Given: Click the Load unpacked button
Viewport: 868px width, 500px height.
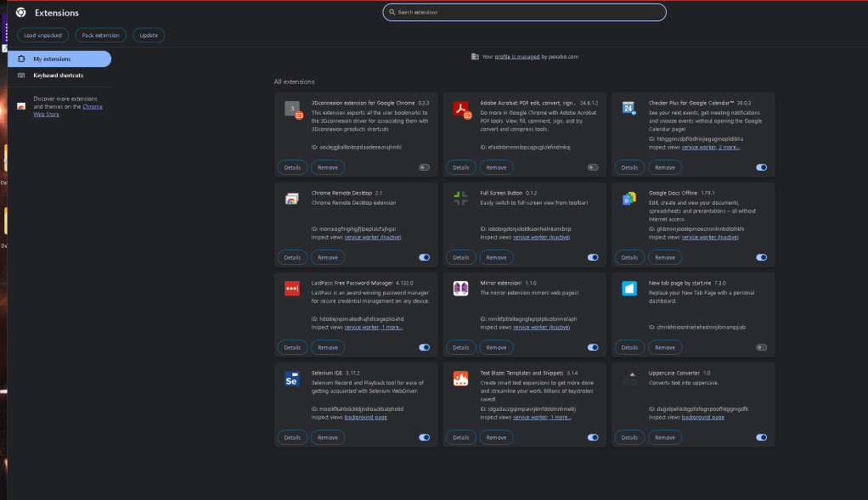Looking at the screenshot, I should [x=42, y=36].
